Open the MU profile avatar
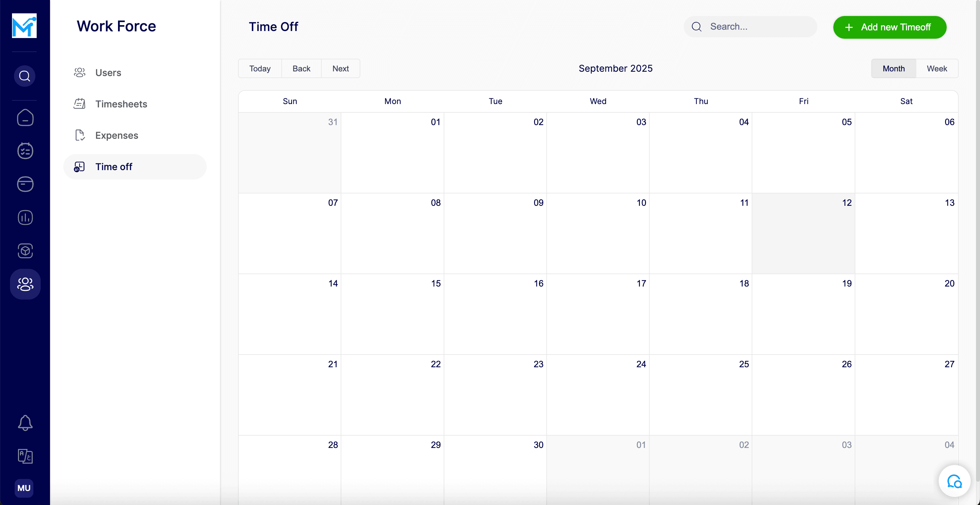 point(24,488)
